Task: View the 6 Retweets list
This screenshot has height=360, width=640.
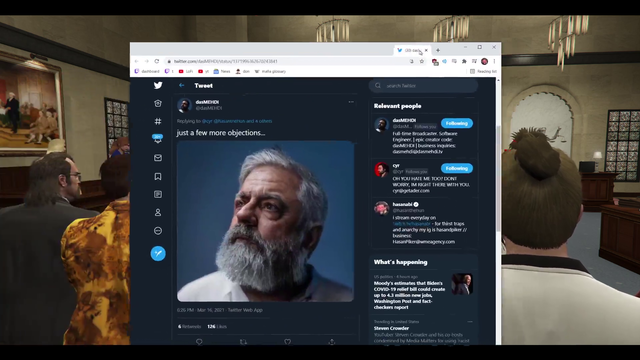Action: (x=189, y=327)
